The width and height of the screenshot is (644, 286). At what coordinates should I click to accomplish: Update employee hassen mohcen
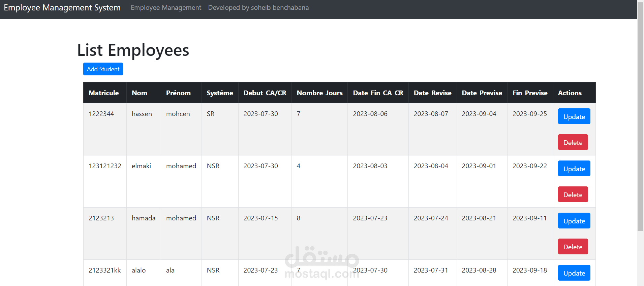(574, 116)
